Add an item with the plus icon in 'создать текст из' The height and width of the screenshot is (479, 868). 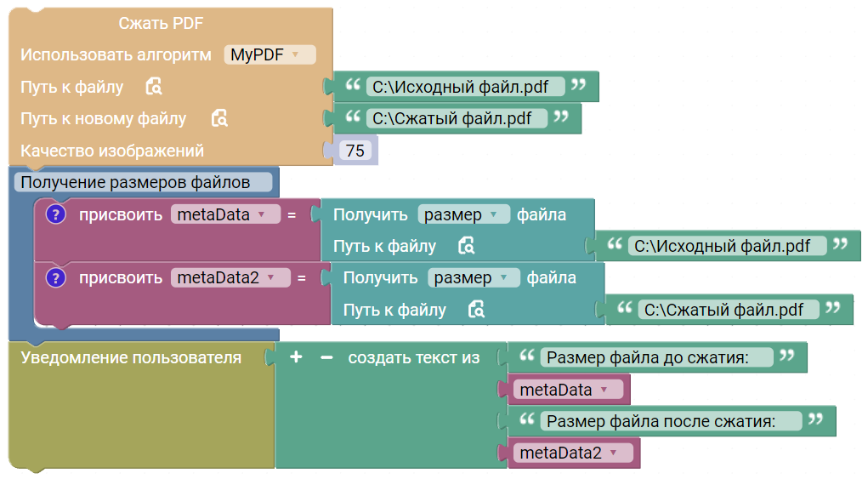coord(296,357)
